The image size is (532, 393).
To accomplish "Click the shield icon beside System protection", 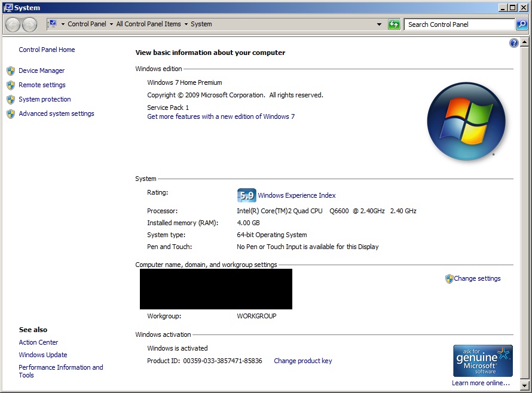I will tap(11, 99).
